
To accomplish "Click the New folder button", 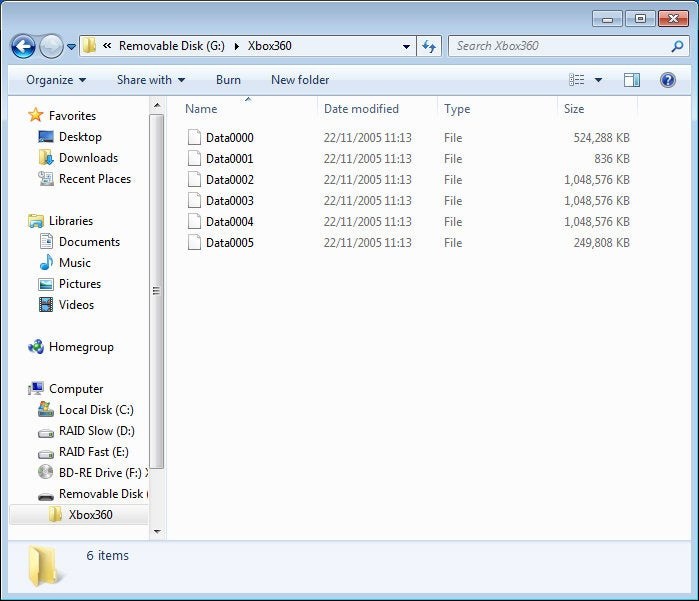I will [300, 80].
